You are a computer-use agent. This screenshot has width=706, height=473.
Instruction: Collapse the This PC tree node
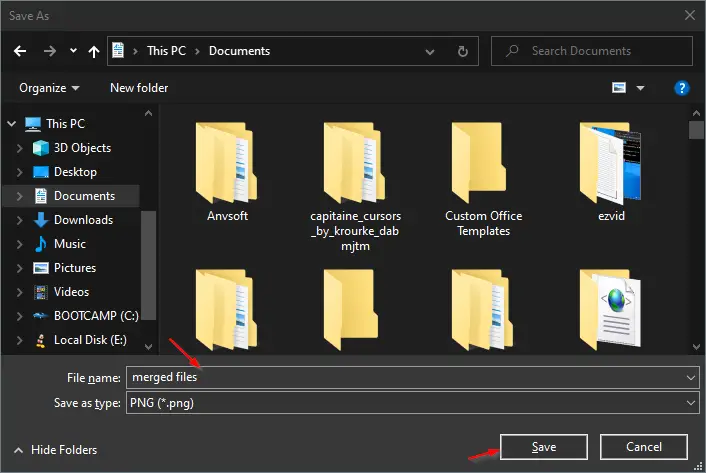12,123
